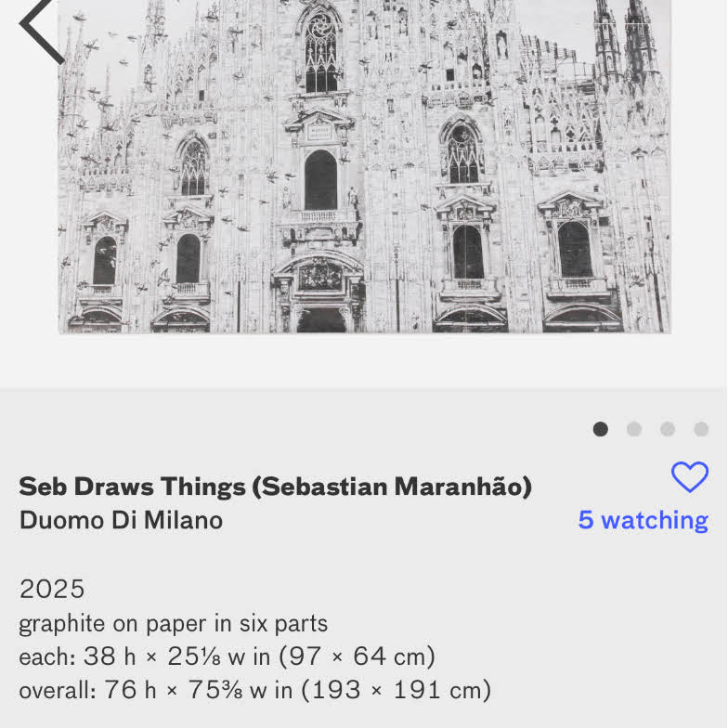Image resolution: width=728 pixels, height=728 pixels.
Task: Switch to the second image pagination dot
Action: tap(634, 429)
